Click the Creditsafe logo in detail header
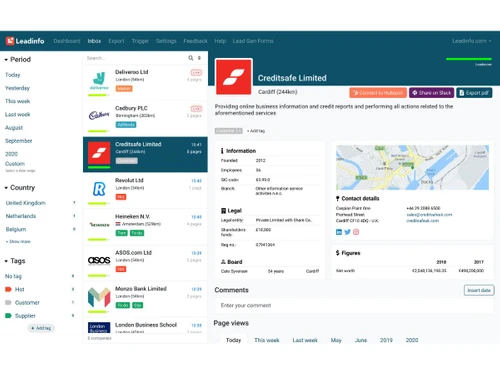500x375 pixels. coord(234,77)
